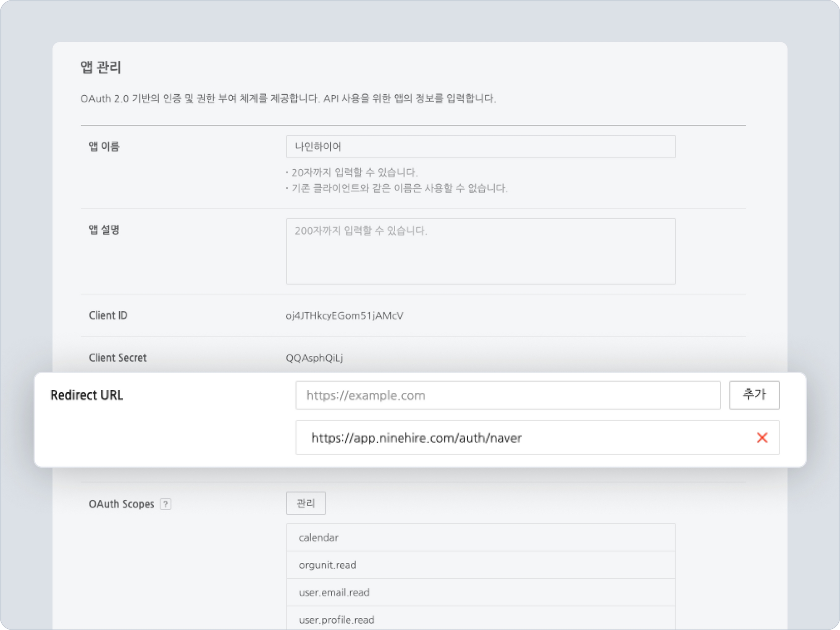Click the 앱 이름 text field
840x630 pixels.
(480, 147)
